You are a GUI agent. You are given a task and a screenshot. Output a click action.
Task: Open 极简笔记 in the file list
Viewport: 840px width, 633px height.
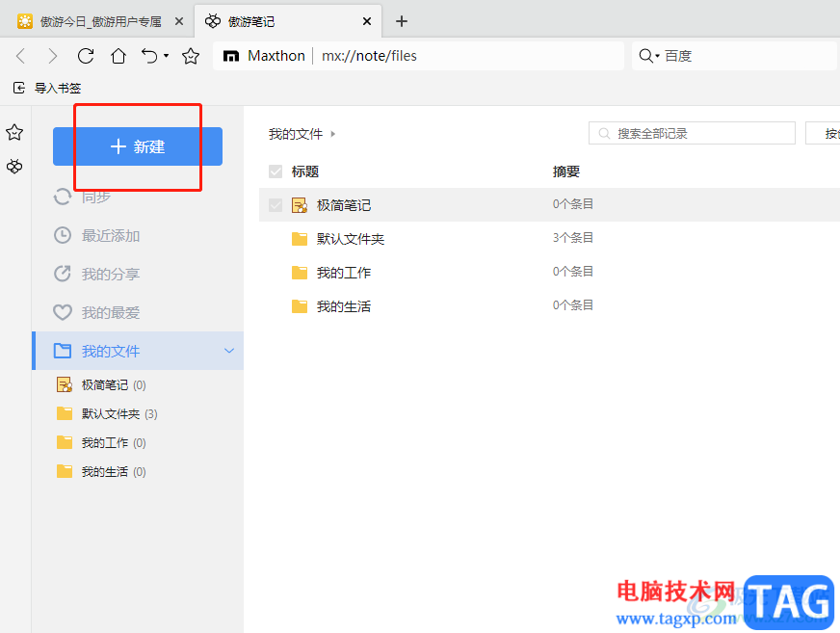(x=343, y=205)
